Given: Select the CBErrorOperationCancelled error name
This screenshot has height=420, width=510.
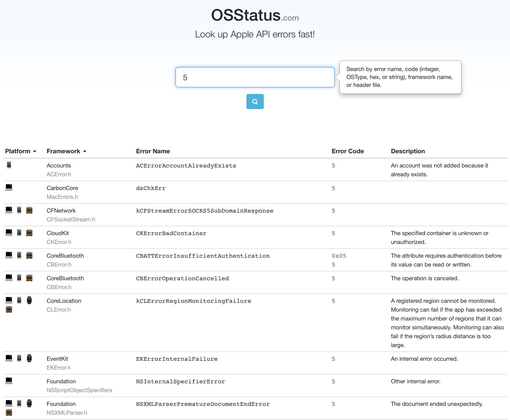Looking at the screenshot, I should pyautogui.click(x=182, y=278).
